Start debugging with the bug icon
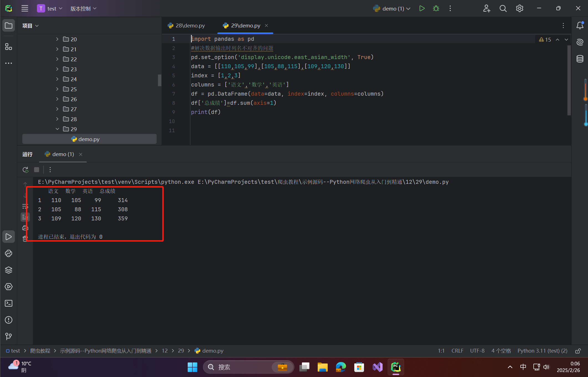588x377 pixels. click(436, 9)
